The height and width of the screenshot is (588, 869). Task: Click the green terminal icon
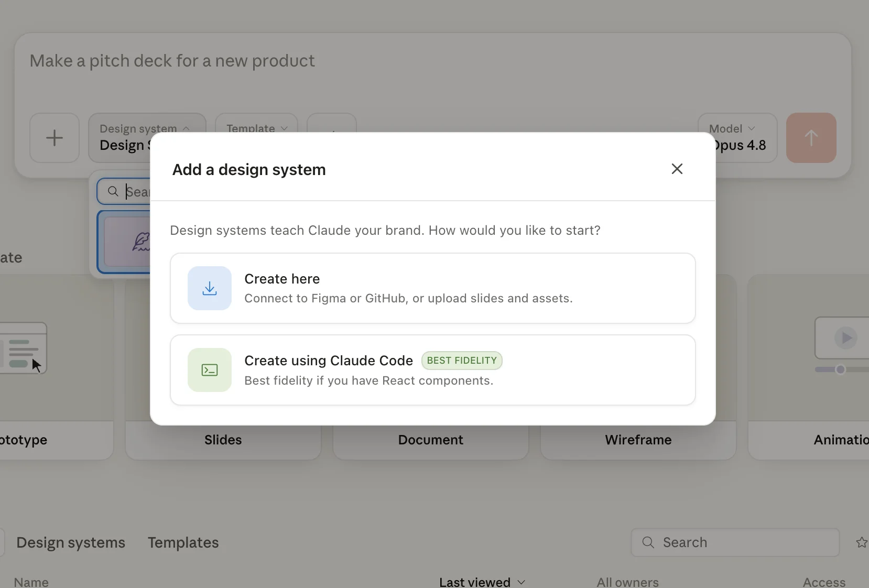point(210,370)
